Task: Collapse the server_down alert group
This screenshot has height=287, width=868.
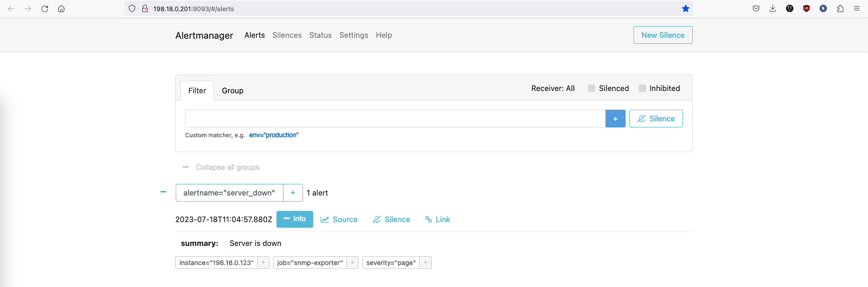Action: [163, 192]
